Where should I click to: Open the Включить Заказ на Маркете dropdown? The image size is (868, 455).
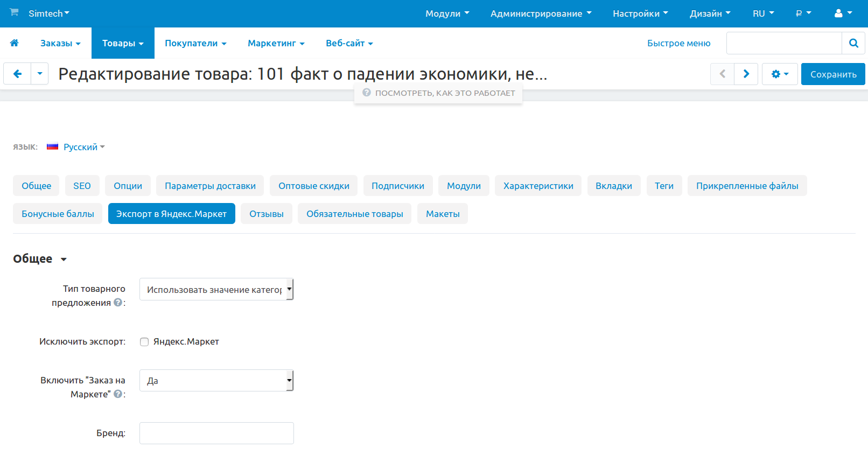coord(216,381)
